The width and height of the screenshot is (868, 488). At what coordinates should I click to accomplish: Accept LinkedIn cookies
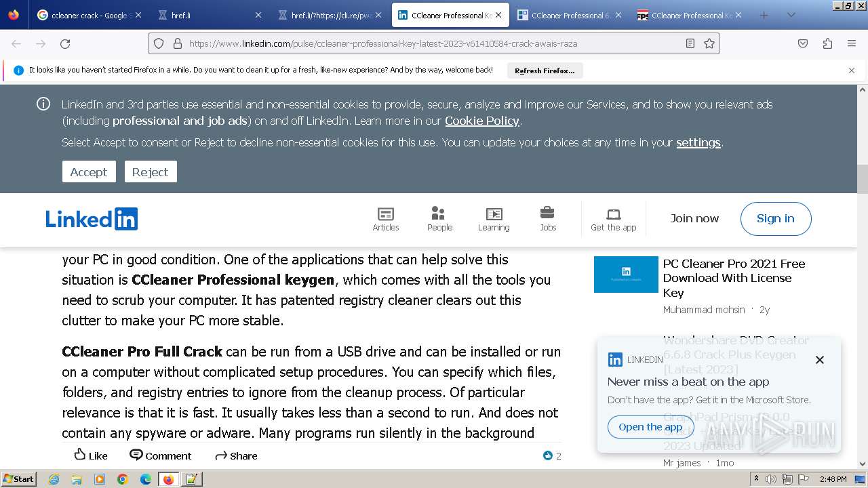[x=89, y=171]
